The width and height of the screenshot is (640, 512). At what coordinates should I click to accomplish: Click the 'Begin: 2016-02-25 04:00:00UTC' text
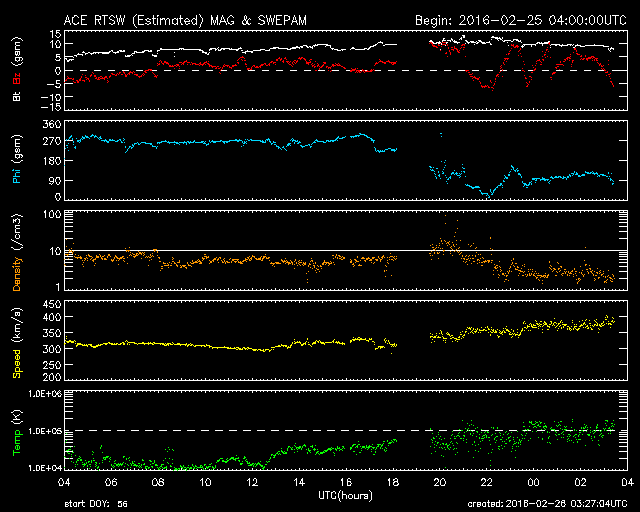click(x=521, y=20)
